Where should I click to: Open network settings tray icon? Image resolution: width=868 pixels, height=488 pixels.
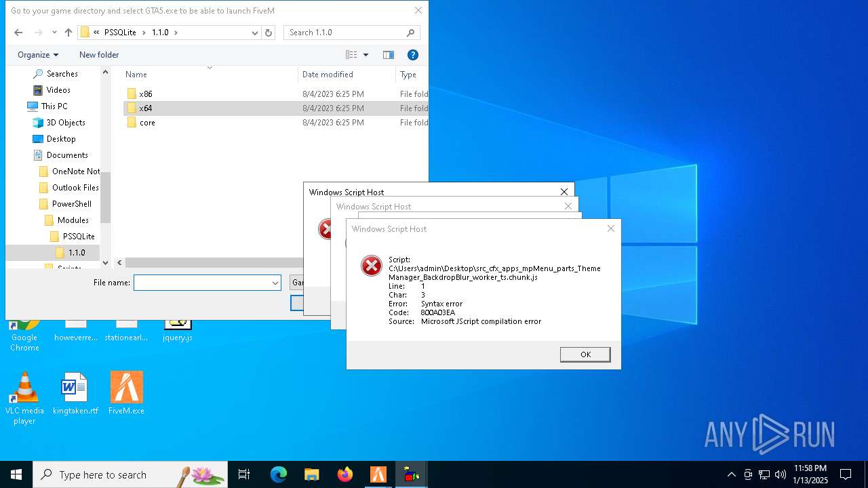(x=764, y=474)
